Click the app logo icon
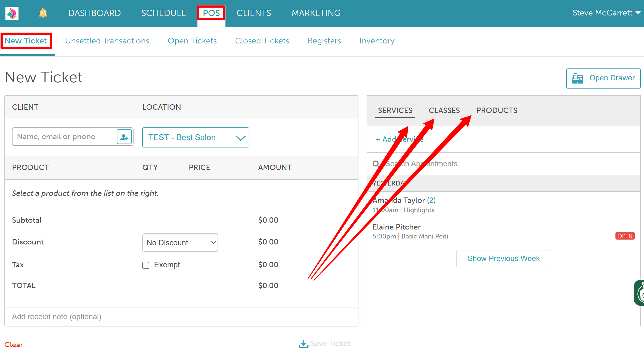The height and width of the screenshot is (355, 644). (12, 13)
